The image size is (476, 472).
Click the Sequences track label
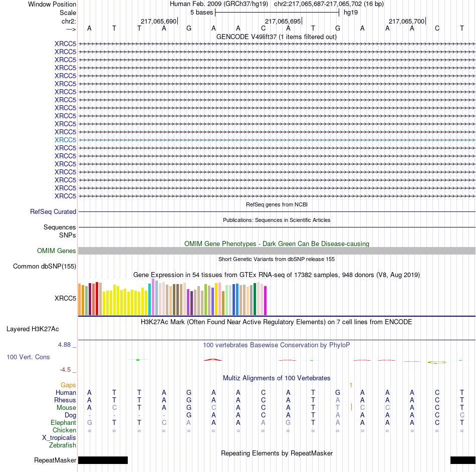60,227
